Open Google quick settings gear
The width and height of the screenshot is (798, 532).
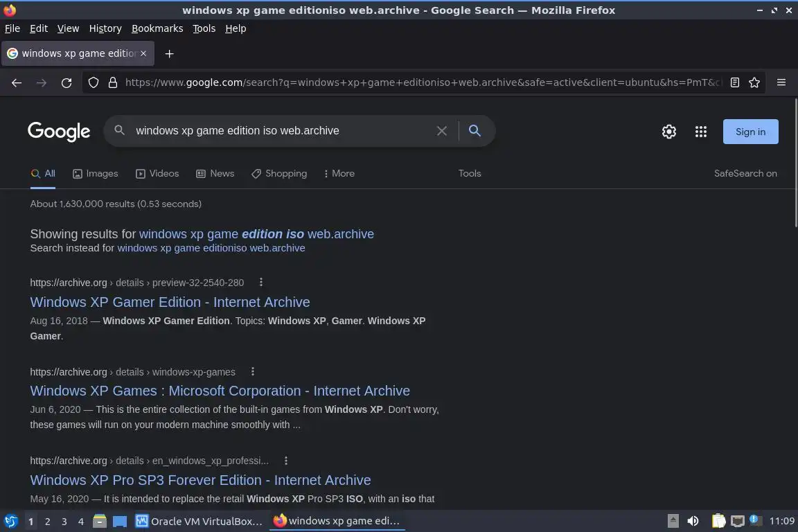[x=668, y=132]
